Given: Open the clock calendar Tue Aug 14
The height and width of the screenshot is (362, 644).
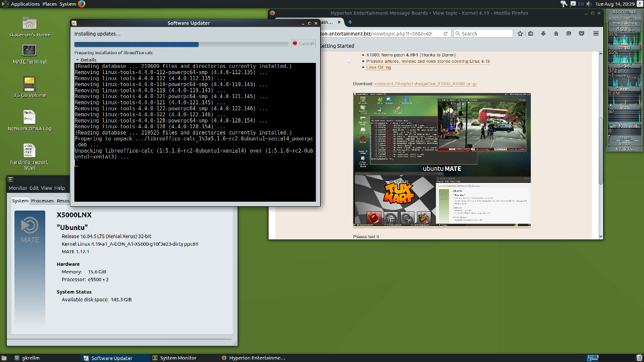Looking at the screenshot, I should [615, 4].
